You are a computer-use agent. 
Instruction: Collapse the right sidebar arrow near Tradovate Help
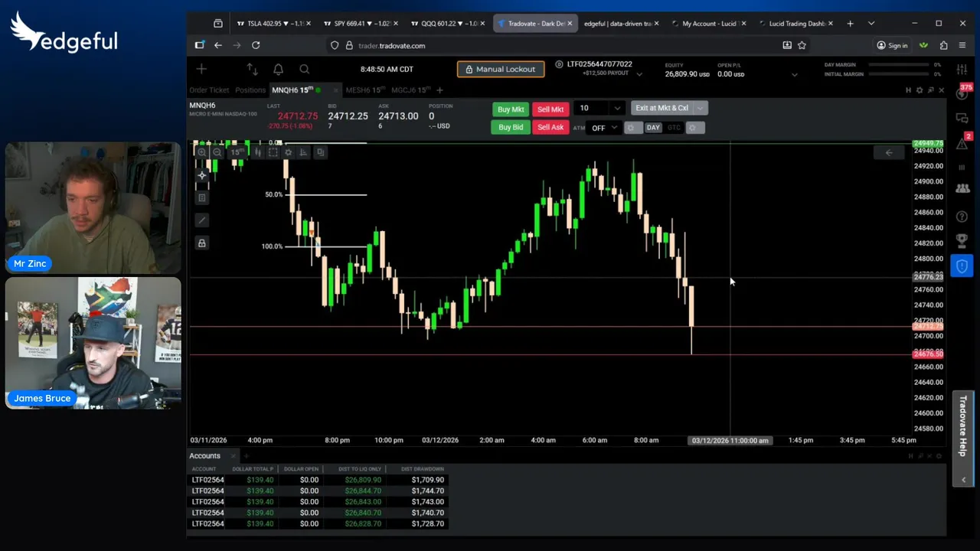coord(963,480)
